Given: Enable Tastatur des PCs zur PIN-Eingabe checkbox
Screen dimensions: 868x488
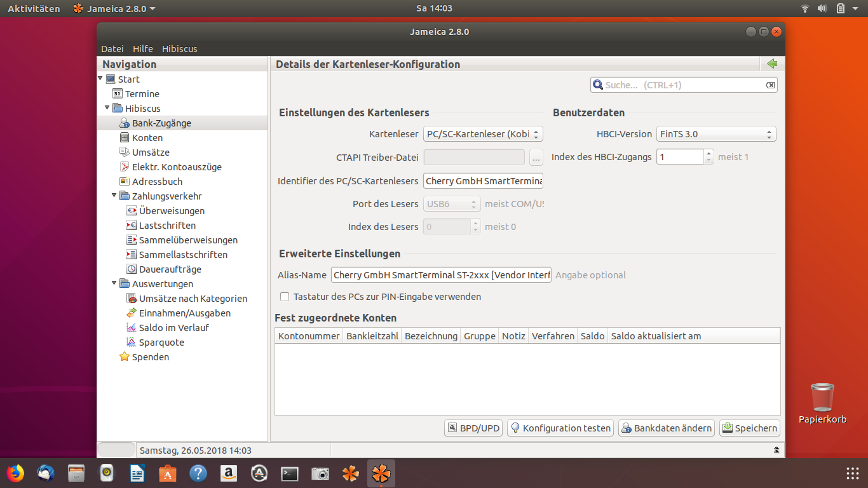Looking at the screenshot, I should [x=285, y=297].
